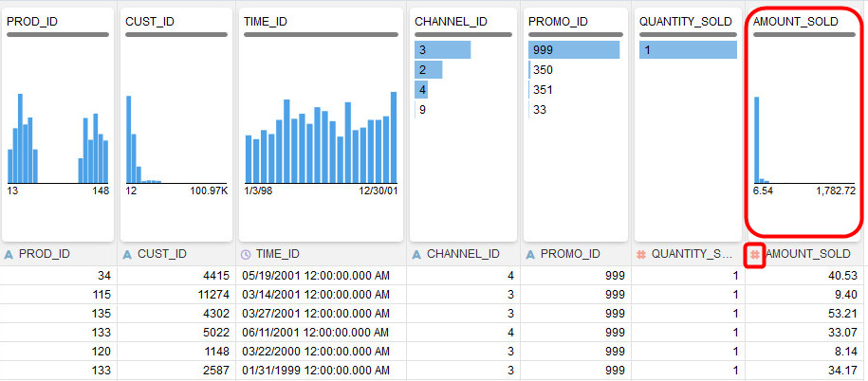The height and width of the screenshot is (381, 868).
Task: Select value 4 bar in CHANNEL_ID card
Action: (x=421, y=90)
